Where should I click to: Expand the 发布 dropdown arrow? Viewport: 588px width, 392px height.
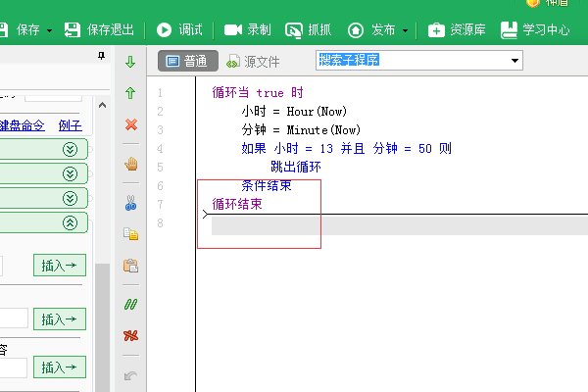(406, 30)
